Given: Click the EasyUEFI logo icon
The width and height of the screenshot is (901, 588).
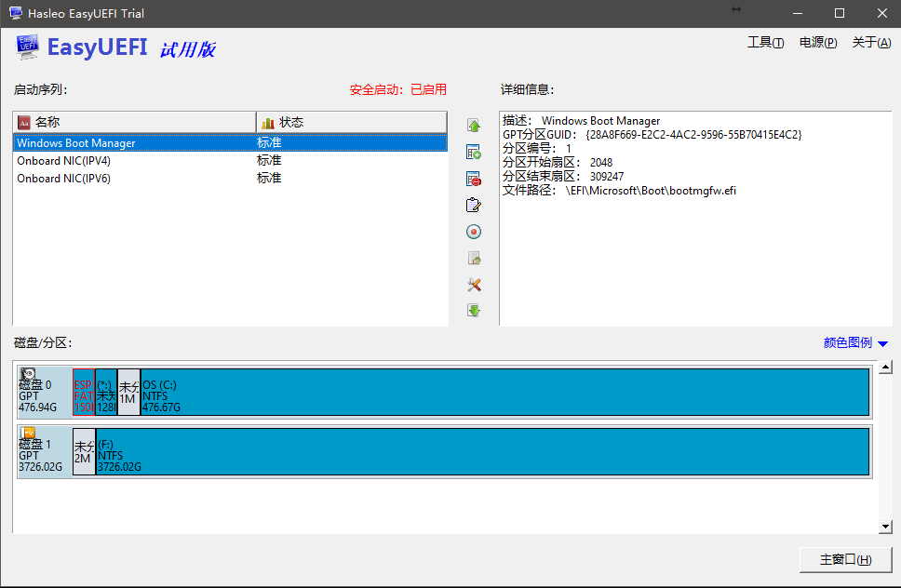Looking at the screenshot, I should coord(27,47).
